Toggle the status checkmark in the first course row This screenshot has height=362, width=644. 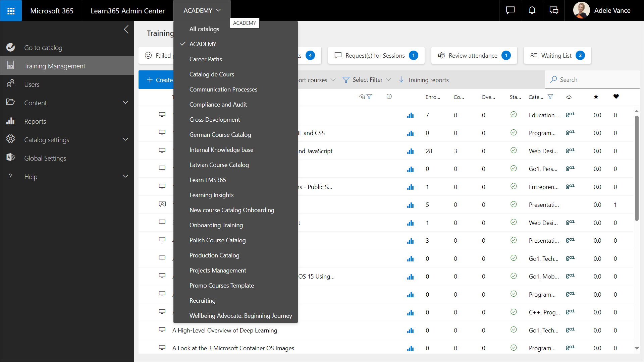(513, 115)
